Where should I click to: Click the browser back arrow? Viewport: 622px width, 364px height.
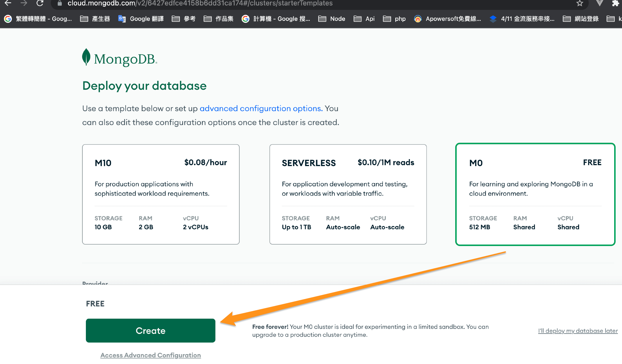[x=8, y=3]
